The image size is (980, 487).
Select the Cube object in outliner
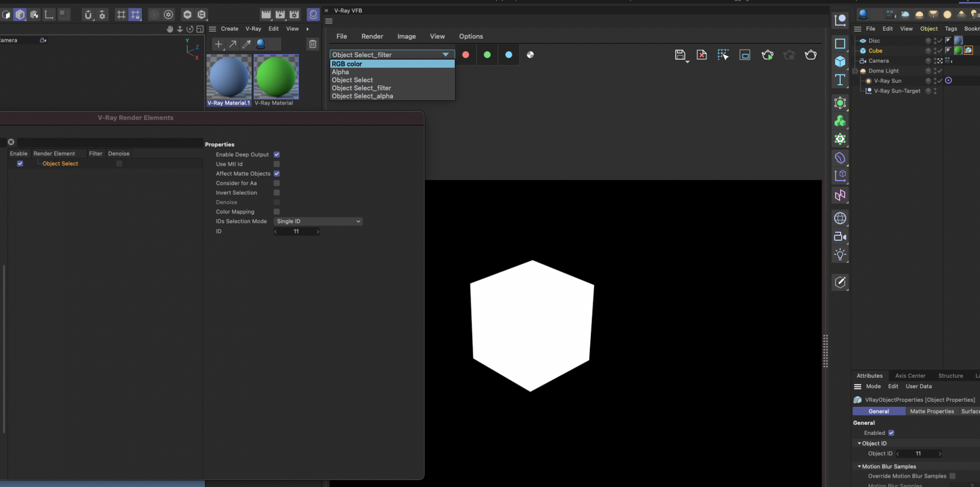coord(875,51)
